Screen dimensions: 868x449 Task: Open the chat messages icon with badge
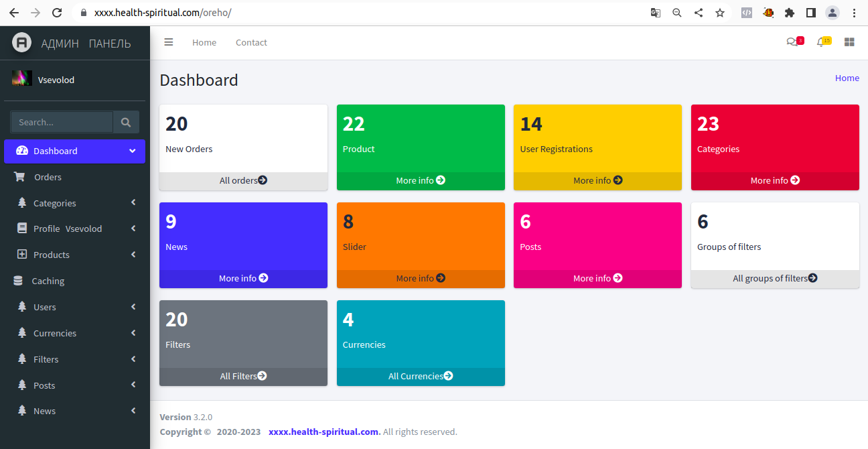pyautogui.click(x=795, y=42)
